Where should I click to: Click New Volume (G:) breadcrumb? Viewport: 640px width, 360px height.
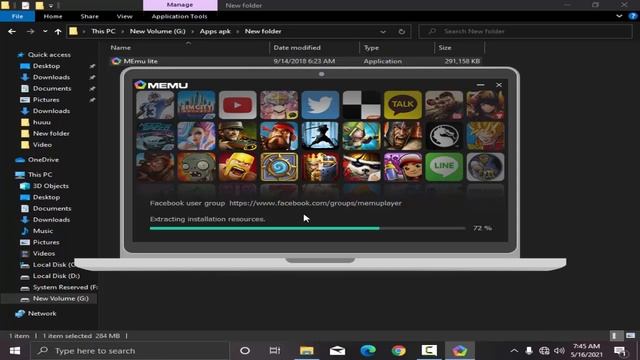click(x=158, y=31)
